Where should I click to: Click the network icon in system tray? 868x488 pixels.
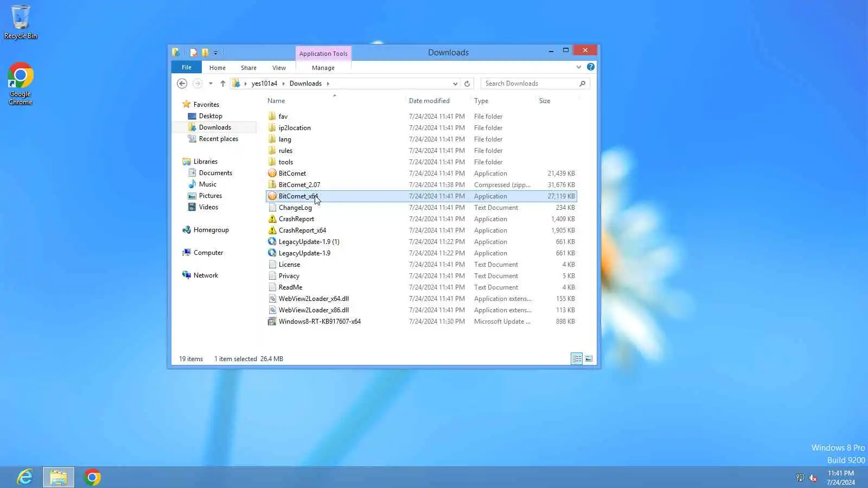pos(800,478)
